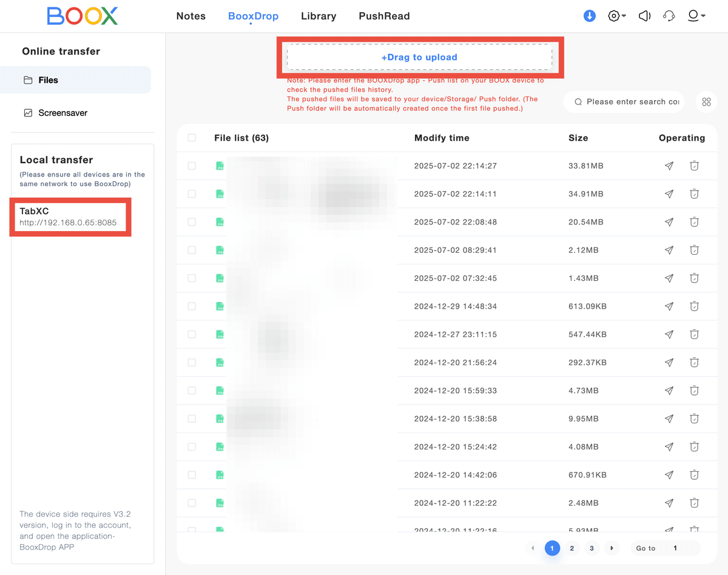Push the 4.73MB file to device
728x575 pixels.
pos(669,391)
